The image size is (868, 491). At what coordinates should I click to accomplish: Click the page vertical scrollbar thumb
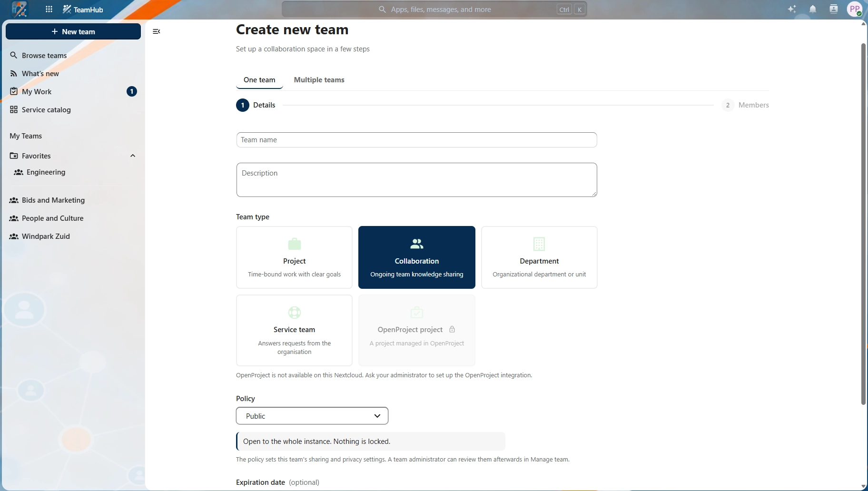tap(863, 224)
